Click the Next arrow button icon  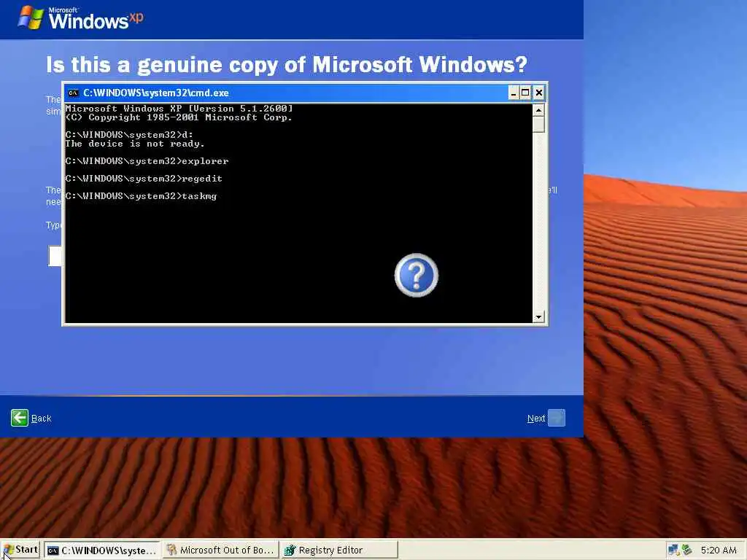point(557,418)
